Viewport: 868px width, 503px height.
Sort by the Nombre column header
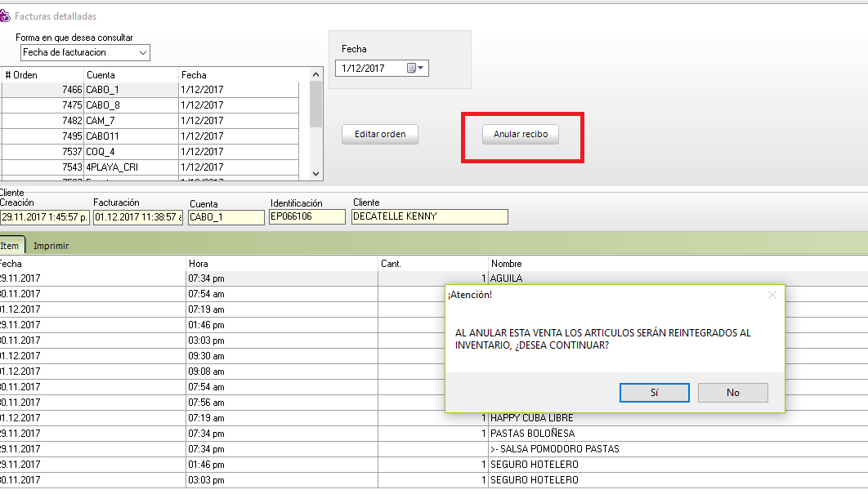click(x=507, y=264)
